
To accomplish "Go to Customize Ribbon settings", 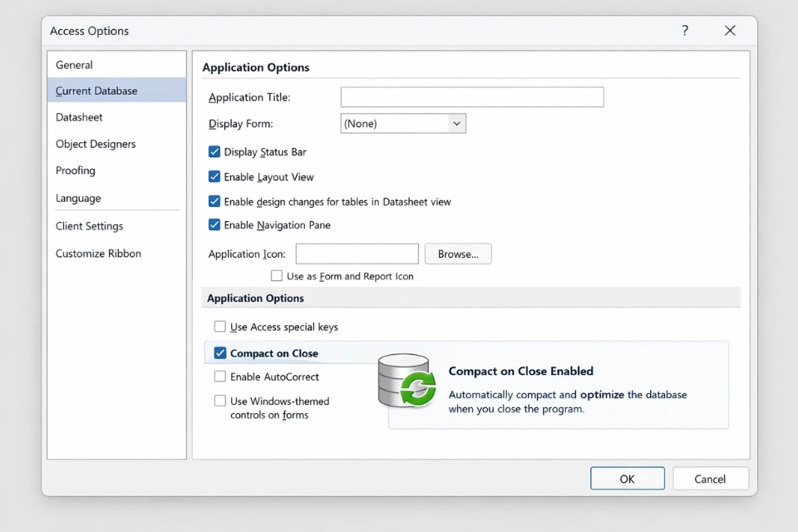I will pyautogui.click(x=98, y=254).
